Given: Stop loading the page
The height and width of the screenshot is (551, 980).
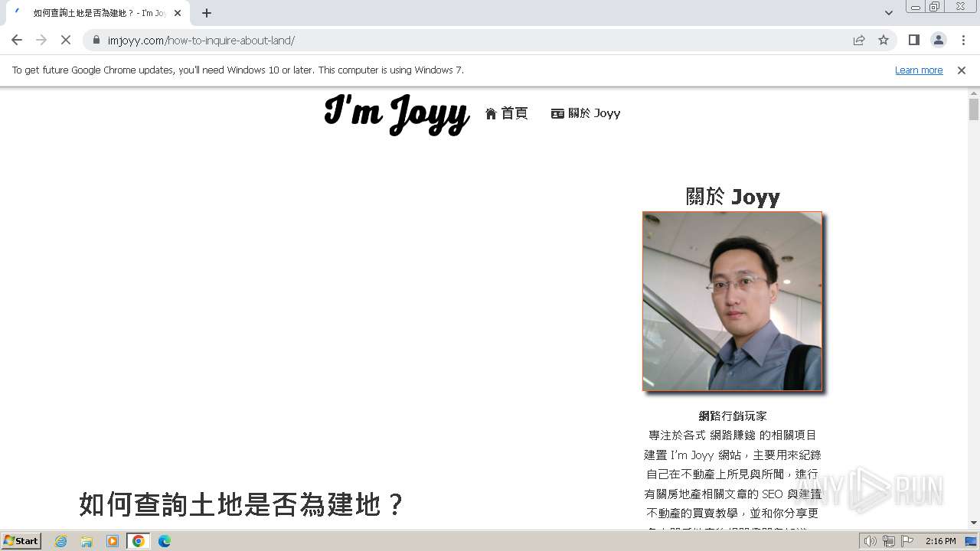Looking at the screenshot, I should tap(66, 40).
